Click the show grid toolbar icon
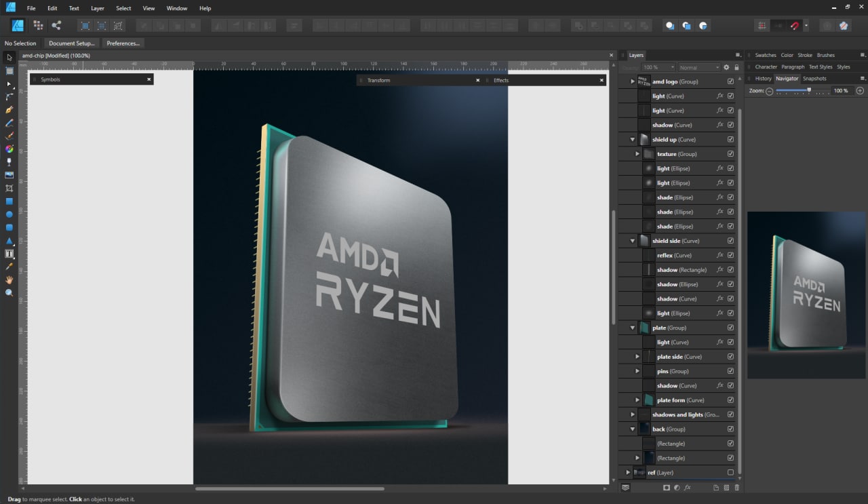The width and height of the screenshot is (868, 504). pyautogui.click(x=762, y=26)
